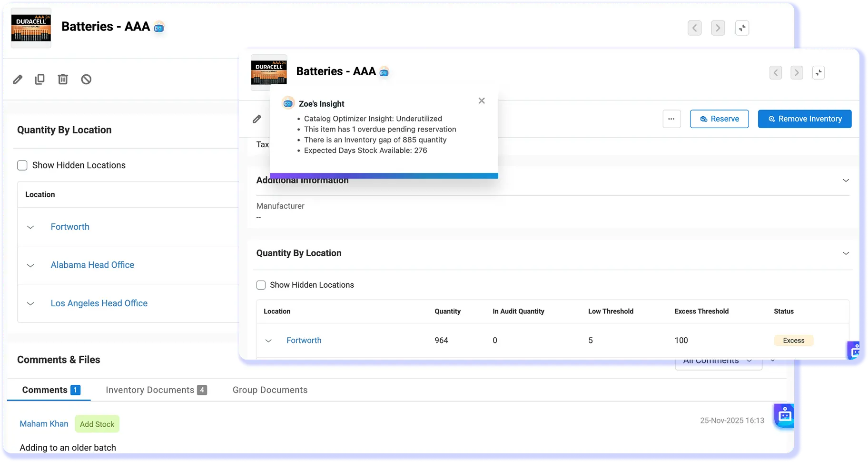
Task: Close the Zoe's Insight popup
Action: coord(482,101)
